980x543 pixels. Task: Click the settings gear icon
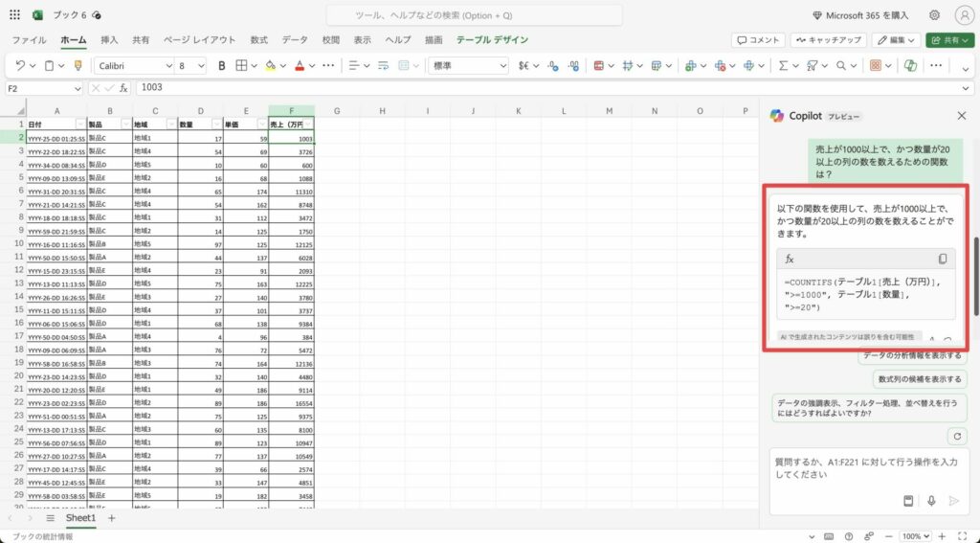click(x=934, y=15)
